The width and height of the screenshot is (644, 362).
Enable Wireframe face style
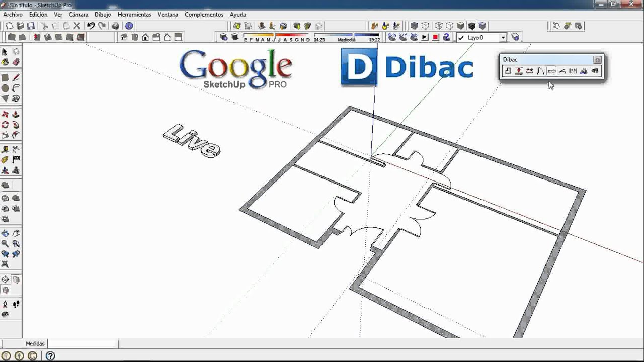coord(438,26)
